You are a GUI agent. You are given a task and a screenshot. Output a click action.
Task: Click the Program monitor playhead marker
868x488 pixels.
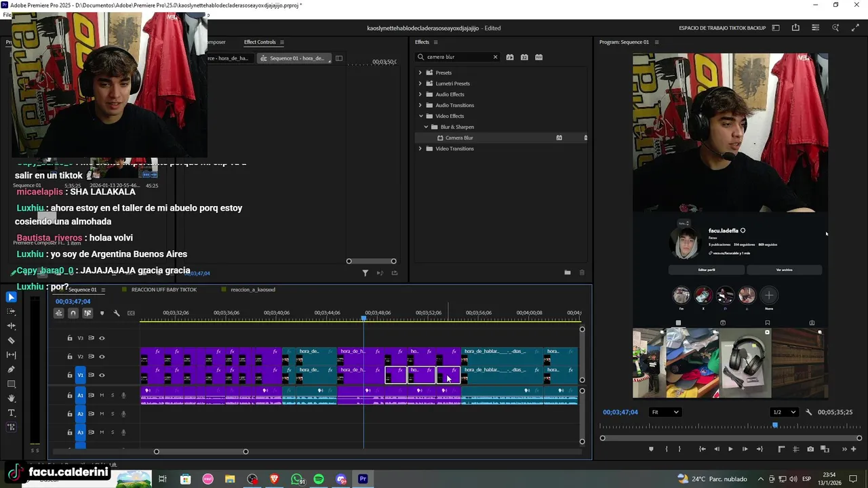coord(775,426)
